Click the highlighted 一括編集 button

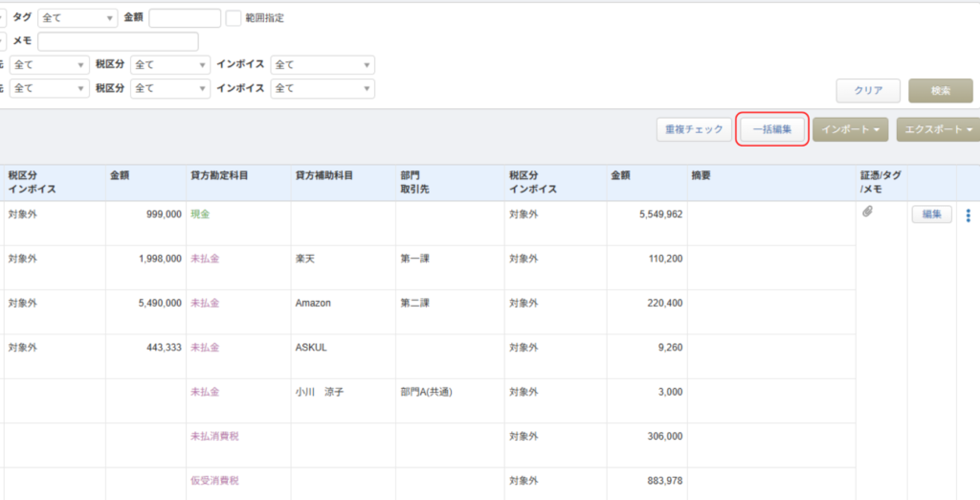coord(772,129)
